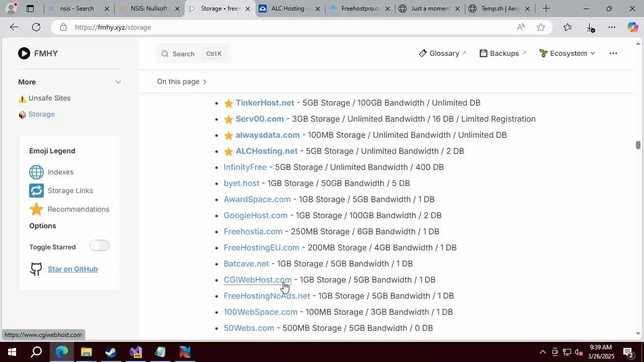Viewport: 644px width, 362px height.
Task: Open the FreeHostingEU.com link
Action: tap(262, 247)
